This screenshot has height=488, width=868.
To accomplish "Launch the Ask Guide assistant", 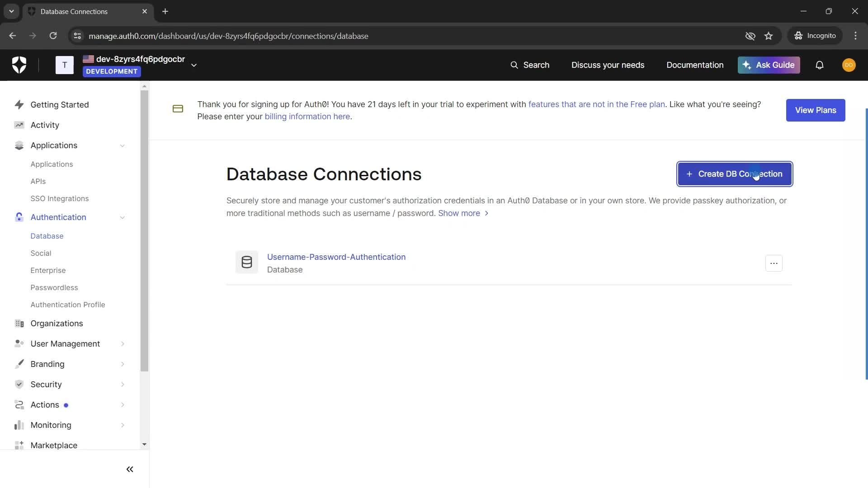I will (769, 65).
